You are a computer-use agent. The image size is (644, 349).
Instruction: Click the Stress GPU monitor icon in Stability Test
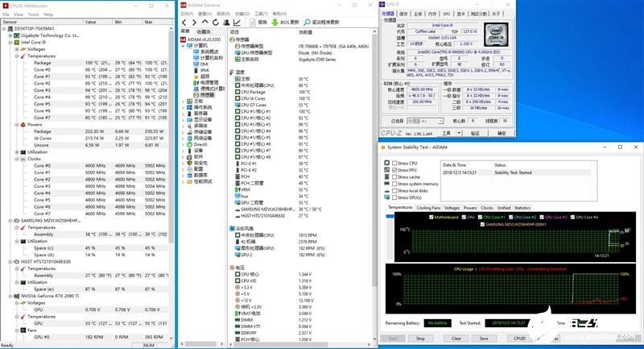click(x=387, y=197)
